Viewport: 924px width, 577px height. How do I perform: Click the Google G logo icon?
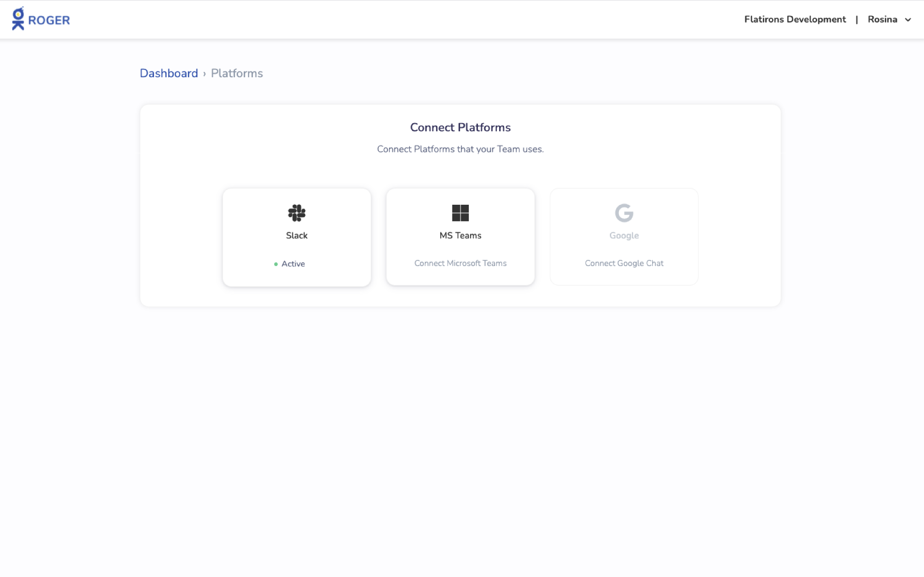[624, 213]
